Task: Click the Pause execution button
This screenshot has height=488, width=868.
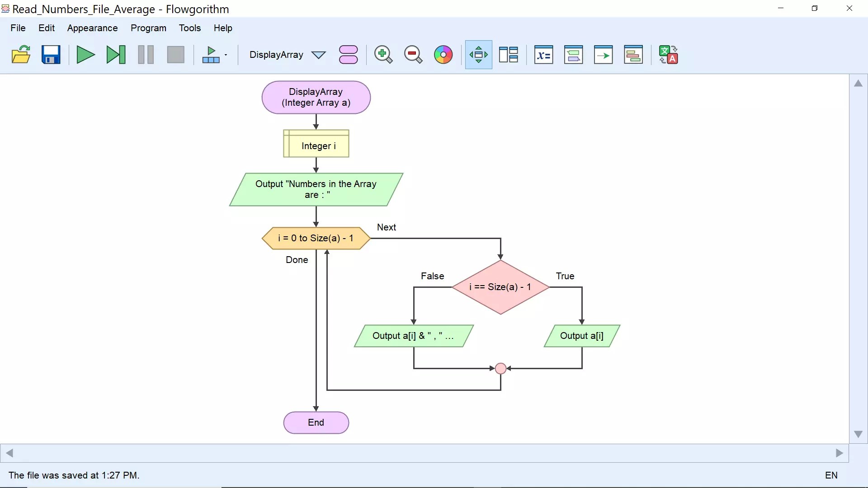Action: coord(146,55)
